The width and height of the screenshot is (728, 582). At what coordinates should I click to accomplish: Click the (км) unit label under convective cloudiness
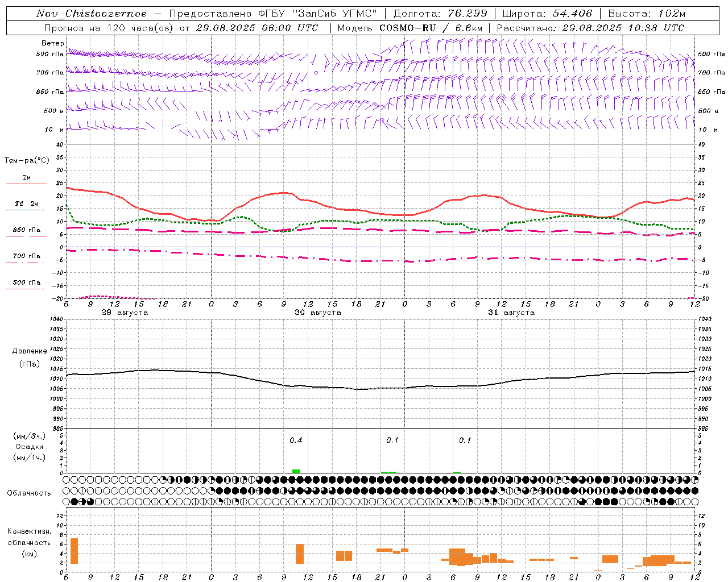tap(30, 553)
